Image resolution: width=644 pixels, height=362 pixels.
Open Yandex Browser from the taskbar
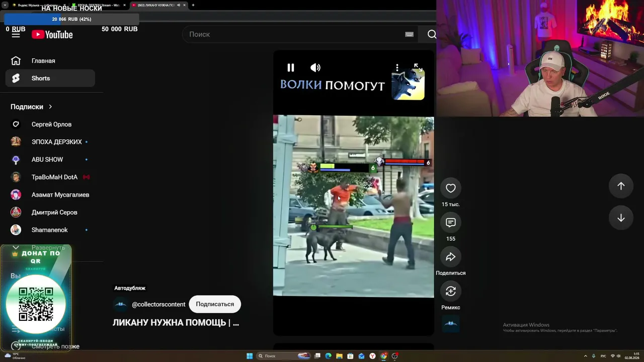(x=372, y=356)
